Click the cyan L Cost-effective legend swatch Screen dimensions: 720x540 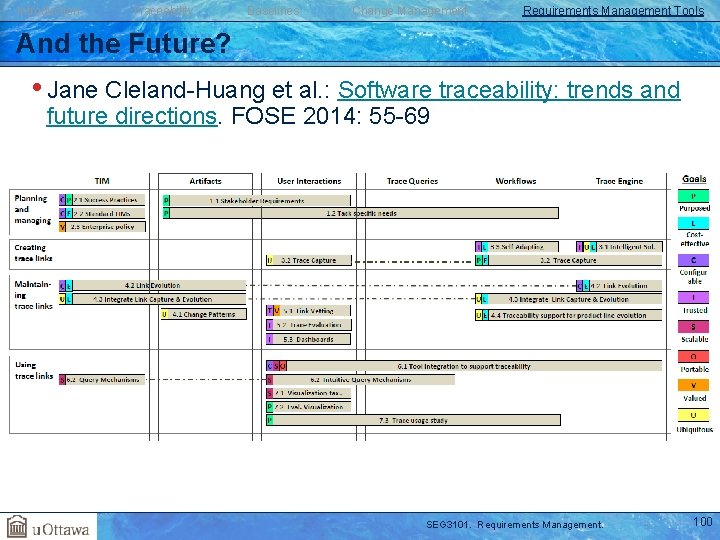(x=693, y=223)
